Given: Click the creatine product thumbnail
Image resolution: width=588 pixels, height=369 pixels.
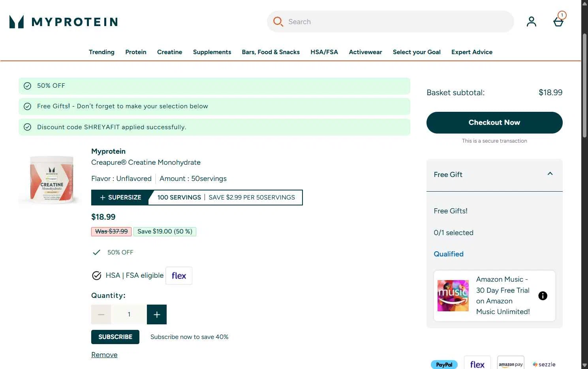Looking at the screenshot, I should point(51,179).
